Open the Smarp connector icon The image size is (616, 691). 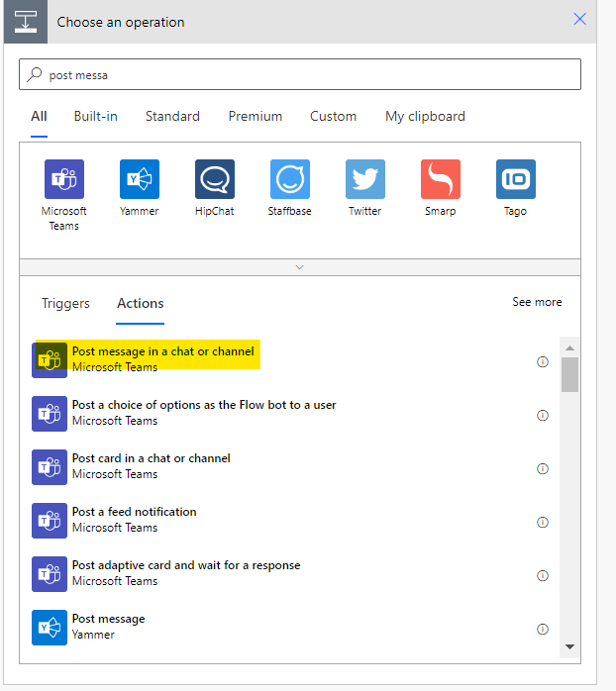pos(441,179)
